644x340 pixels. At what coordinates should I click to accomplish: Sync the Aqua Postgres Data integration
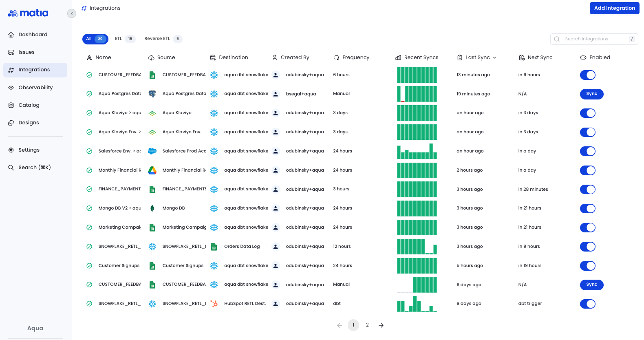(x=591, y=94)
